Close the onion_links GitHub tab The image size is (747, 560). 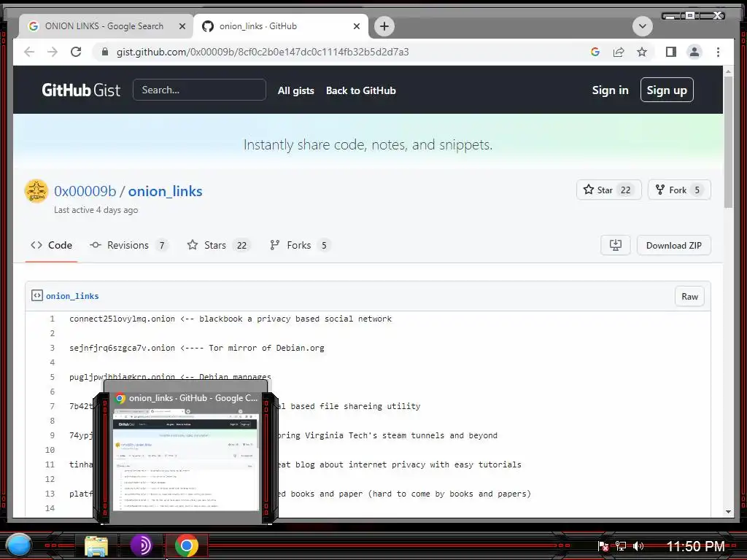pyautogui.click(x=356, y=26)
